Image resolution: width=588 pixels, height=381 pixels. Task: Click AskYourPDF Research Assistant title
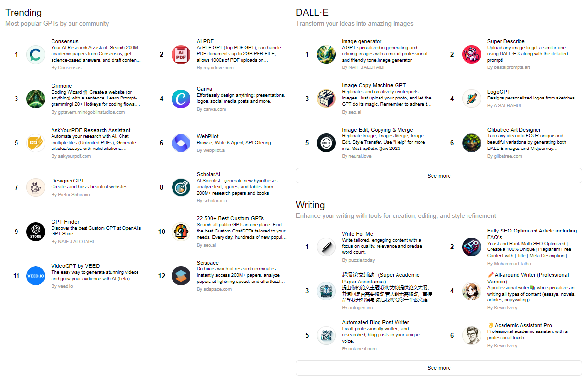[x=91, y=130]
